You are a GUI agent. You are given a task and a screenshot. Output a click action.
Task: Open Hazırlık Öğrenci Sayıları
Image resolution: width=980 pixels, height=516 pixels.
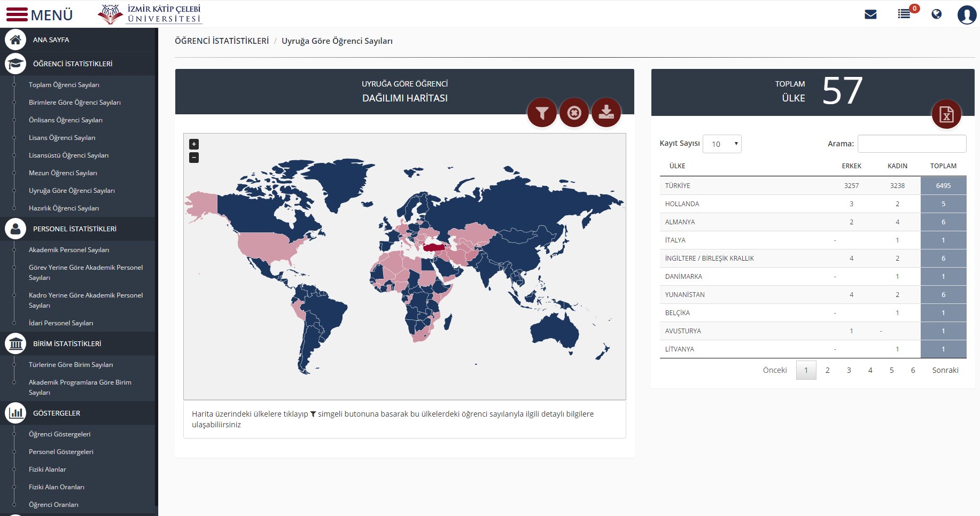[64, 208]
